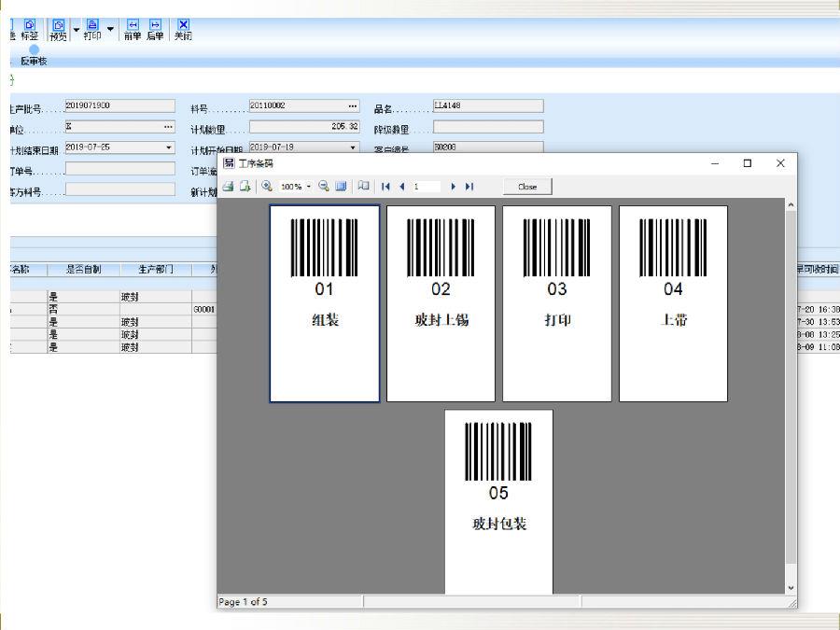This screenshot has height=630, width=840.
Task: Open the 计划结束日期 date dropdown
Action: click(x=169, y=147)
